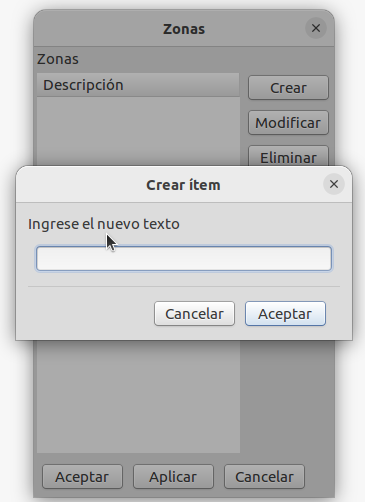
Task: Click the Descripción column header
Action: click(138, 85)
